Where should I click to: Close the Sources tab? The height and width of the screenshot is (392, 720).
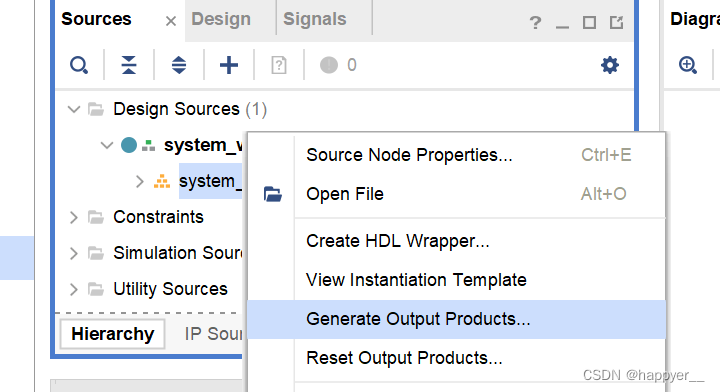click(x=171, y=21)
